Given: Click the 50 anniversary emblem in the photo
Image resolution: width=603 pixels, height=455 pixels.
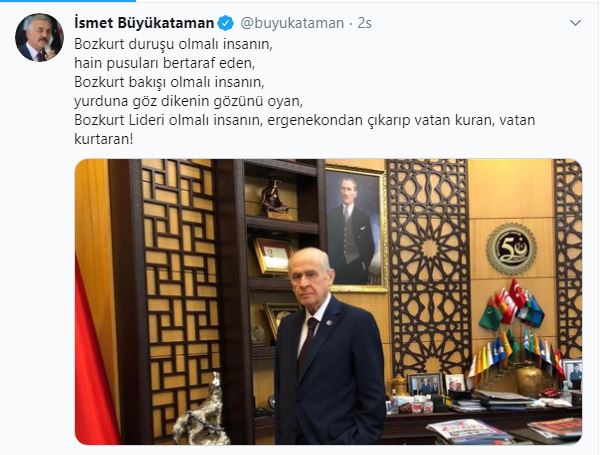Looking at the screenshot, I should pyautogui.click(x=511, y=249).
